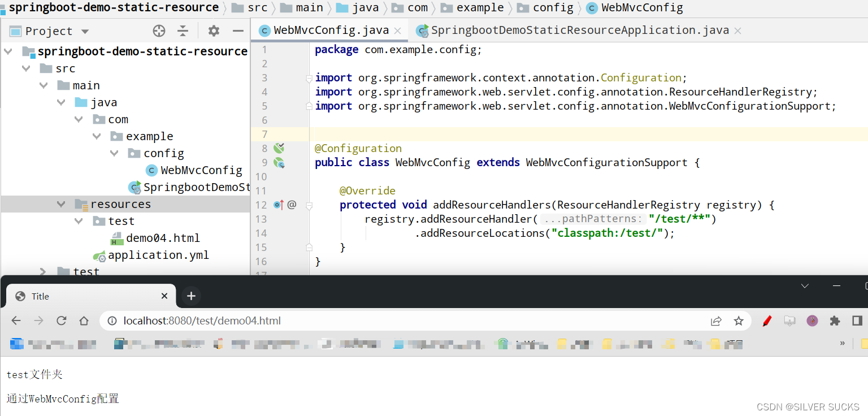Select the resources folder in tree
Image resolution: width=868 pixels, height=416 pixels.
pos(113,204)
